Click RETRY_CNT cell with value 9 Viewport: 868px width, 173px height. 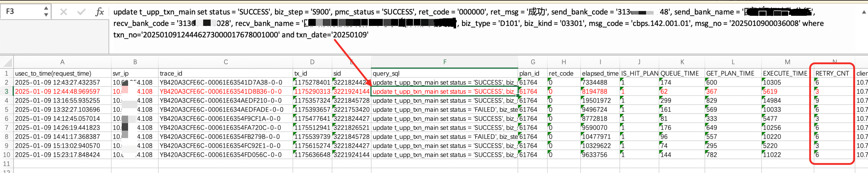(834, 100)
